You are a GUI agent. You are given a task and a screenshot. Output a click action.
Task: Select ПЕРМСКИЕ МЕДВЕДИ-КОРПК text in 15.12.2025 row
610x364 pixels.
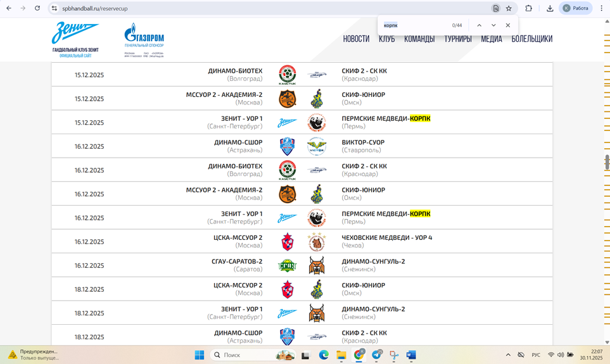(x=386, y=118)
